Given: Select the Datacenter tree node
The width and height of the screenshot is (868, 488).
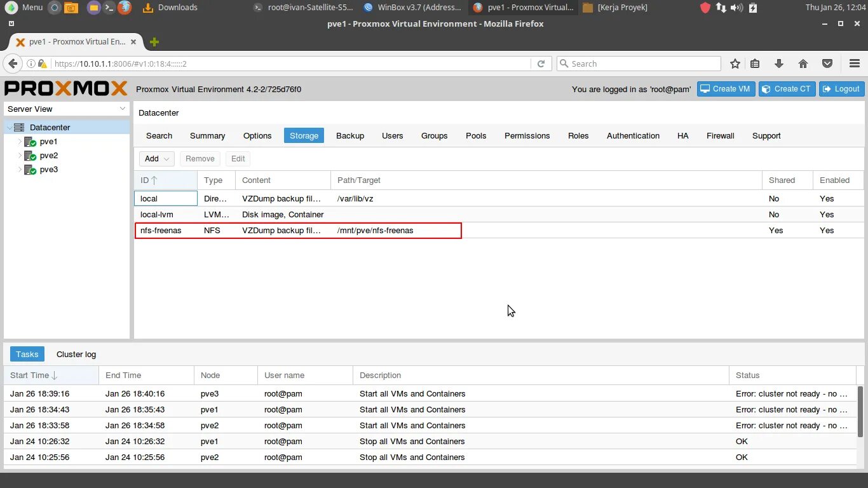Looking at the screenshot, I should coord(67,127).
